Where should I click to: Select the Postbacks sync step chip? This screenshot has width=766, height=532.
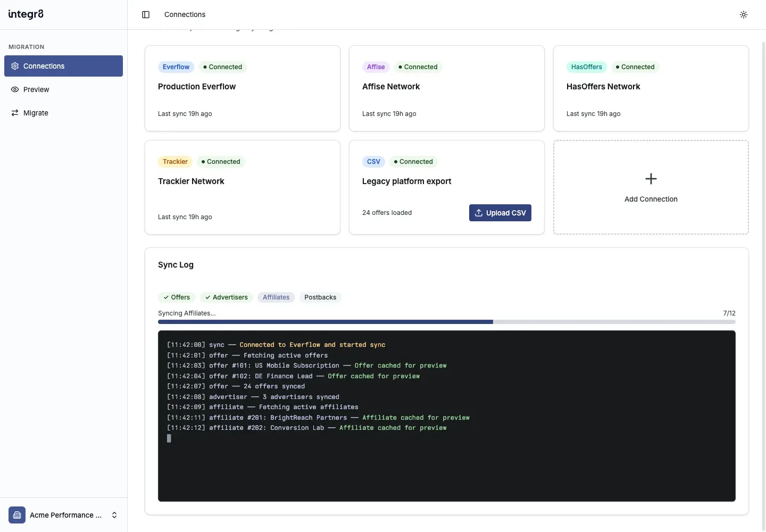[x=320, y=297]
